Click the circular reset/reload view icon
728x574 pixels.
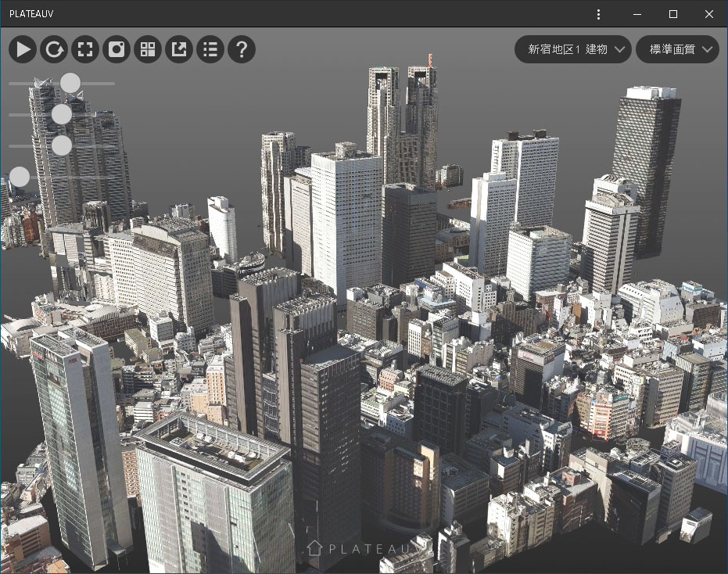click(54, 49)
